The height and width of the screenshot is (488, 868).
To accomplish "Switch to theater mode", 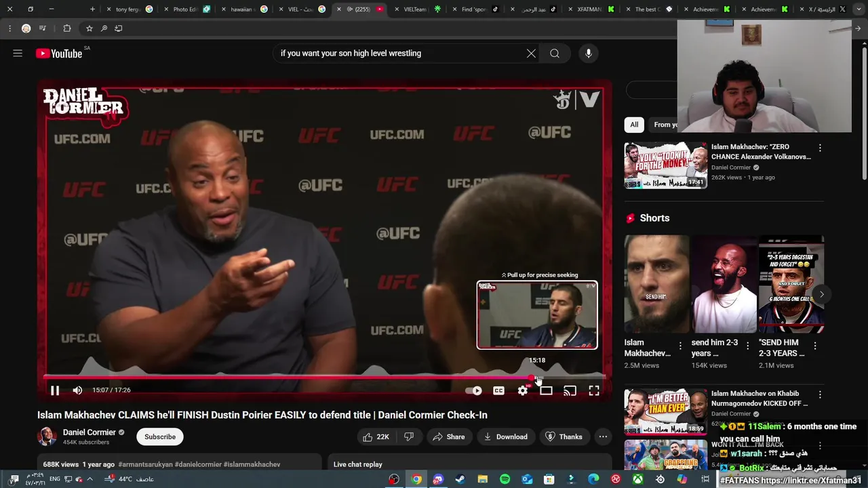I will point(546,390).
